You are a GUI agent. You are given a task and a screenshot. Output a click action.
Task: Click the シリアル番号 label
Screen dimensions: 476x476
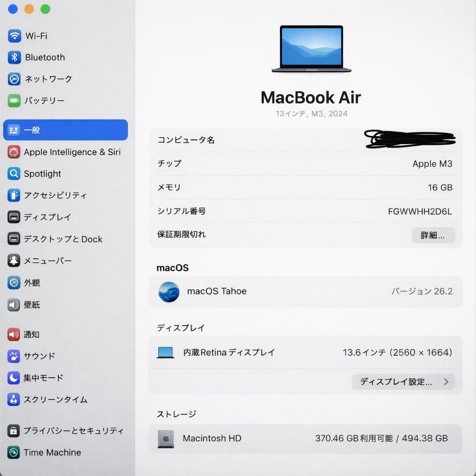[182, 211]
